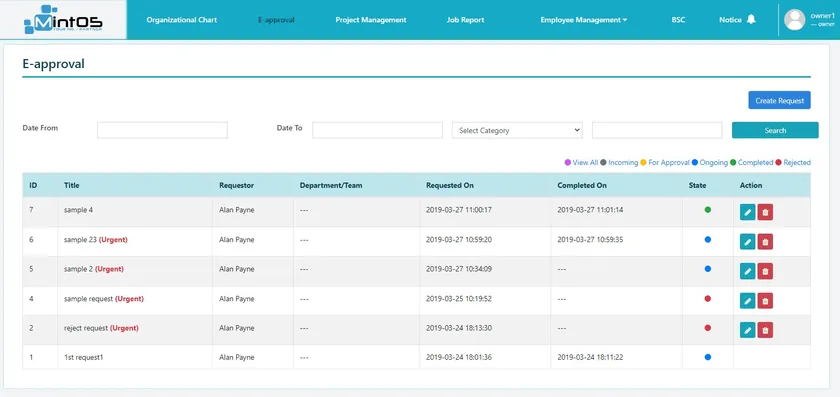
Task: Delete the sample 2 request
Action: click(x=765, y=271)
